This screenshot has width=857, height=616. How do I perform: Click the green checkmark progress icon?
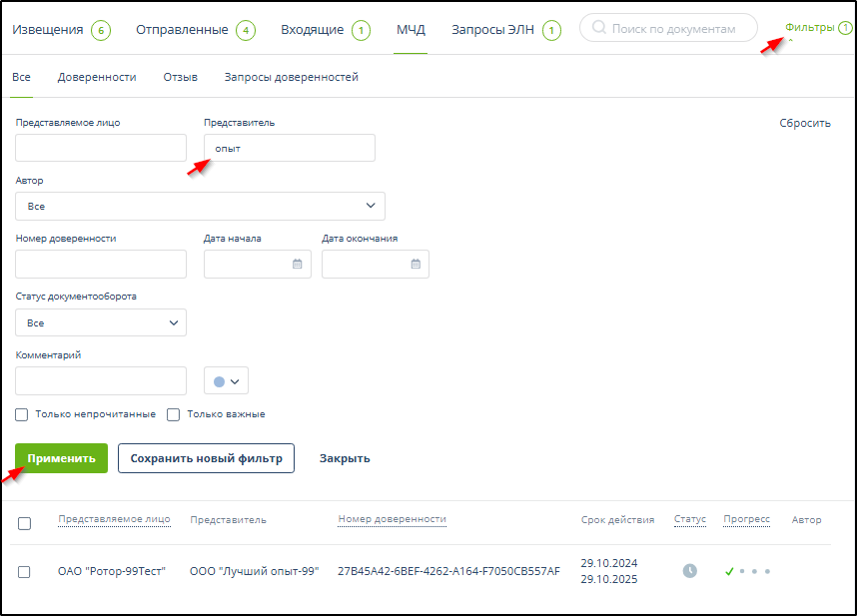click(x=729, y=571)
